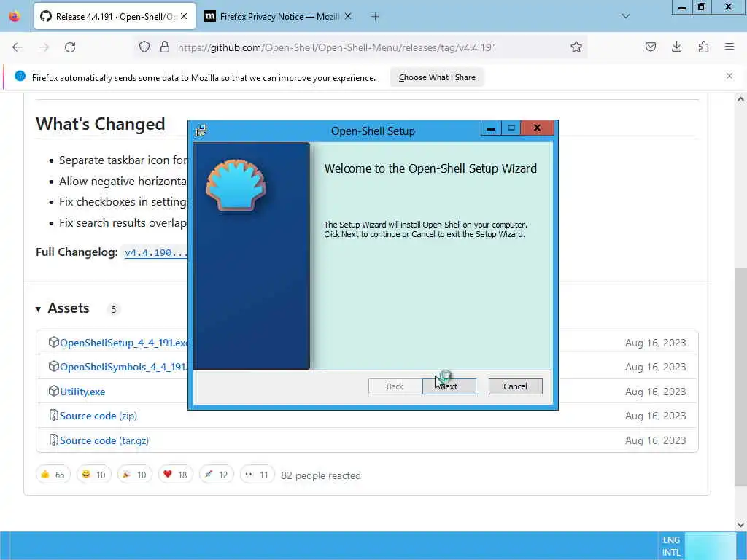Image resolution: width=747 pixels, height=560 pixels.
Task: Click the heart reaction with 18
Action: (175, 475)
